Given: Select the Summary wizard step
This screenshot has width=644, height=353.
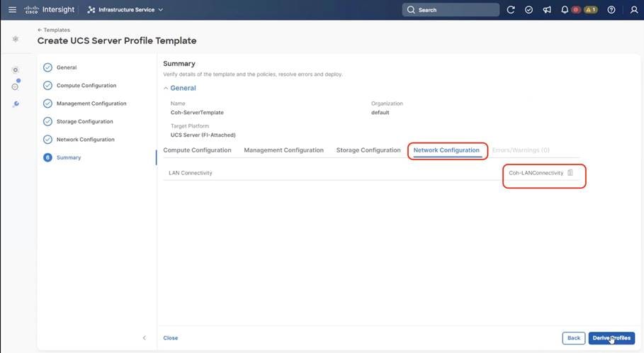Looking at the screenshot, I should 62,157.
